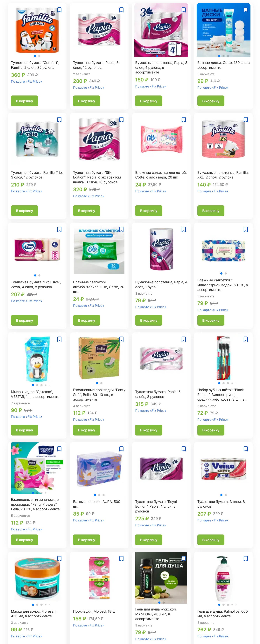Bookmark Zewa Exclusive toilet paper
260x644 pixels.
coord(59,230)
